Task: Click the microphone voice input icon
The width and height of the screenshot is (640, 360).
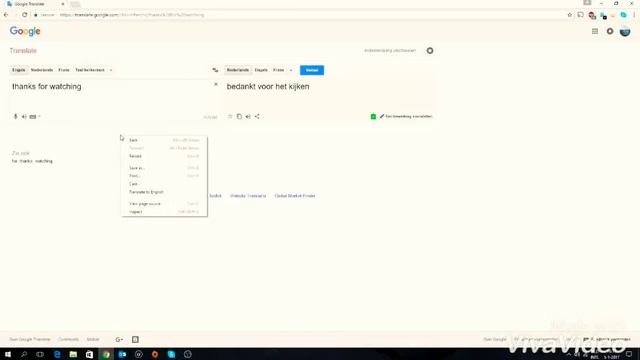Action: [x=16, y=117]
